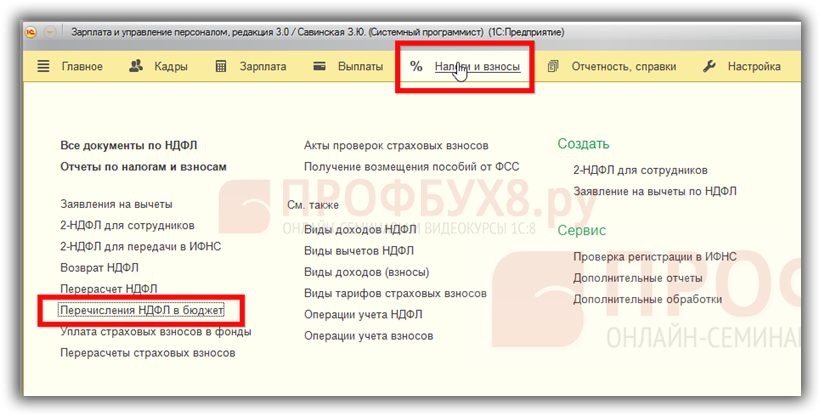Open the round title bar dropdown button

(x=50, y=32)
